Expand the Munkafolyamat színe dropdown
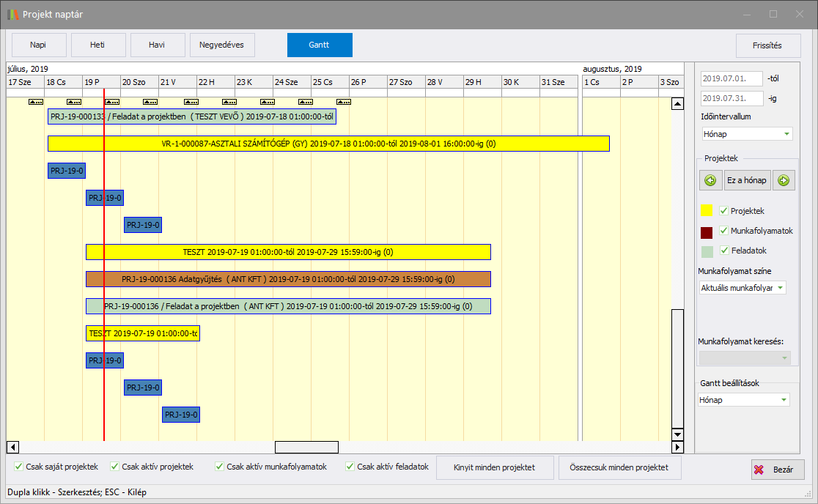818x504 pixels. [x=743, y=288]
